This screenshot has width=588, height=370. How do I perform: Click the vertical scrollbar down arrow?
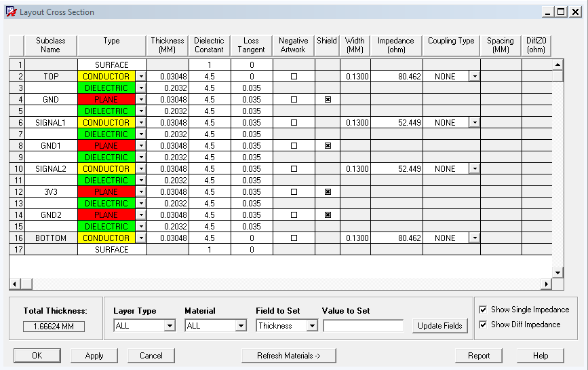(557, 273)
